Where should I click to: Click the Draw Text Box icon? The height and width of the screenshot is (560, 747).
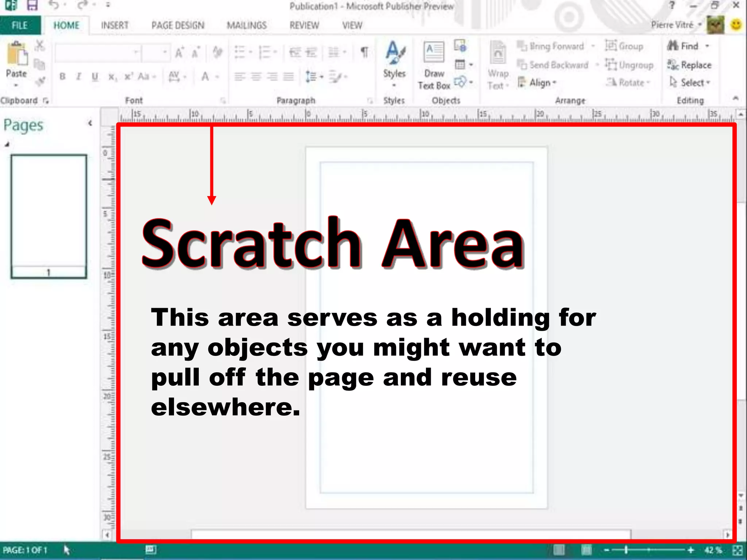[434, 66]
